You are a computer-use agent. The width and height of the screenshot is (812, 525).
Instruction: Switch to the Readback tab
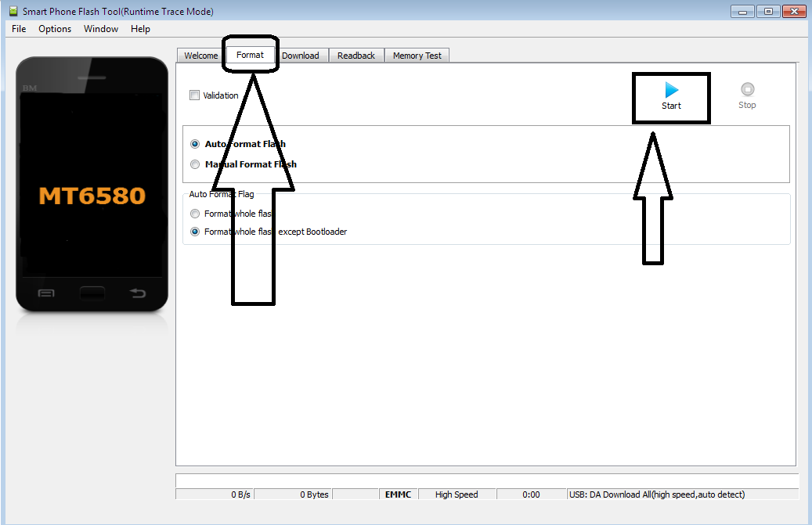pos(356,56)
